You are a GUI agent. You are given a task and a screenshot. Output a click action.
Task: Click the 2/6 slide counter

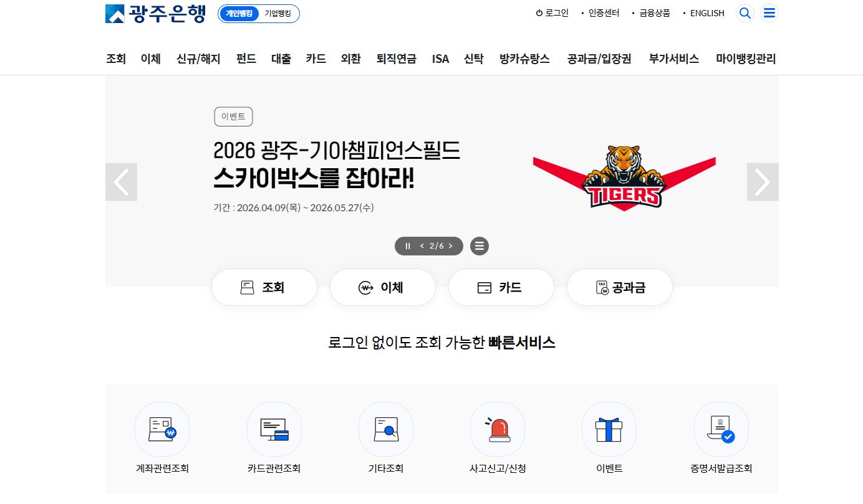coord(436,246)
